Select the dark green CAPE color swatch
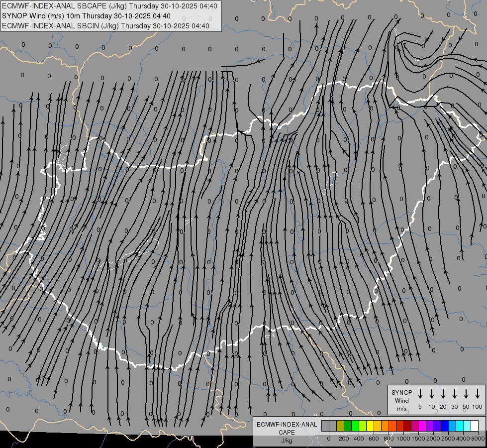This screenshot has width=487, height=448. (348, 426)
